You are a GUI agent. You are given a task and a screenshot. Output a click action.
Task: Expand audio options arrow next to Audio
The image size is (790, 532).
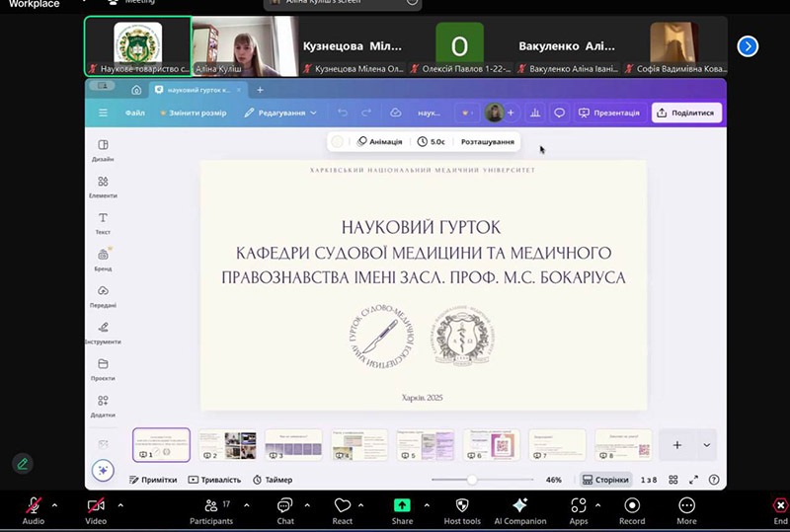pyautogui.click(x=54, y=504)
